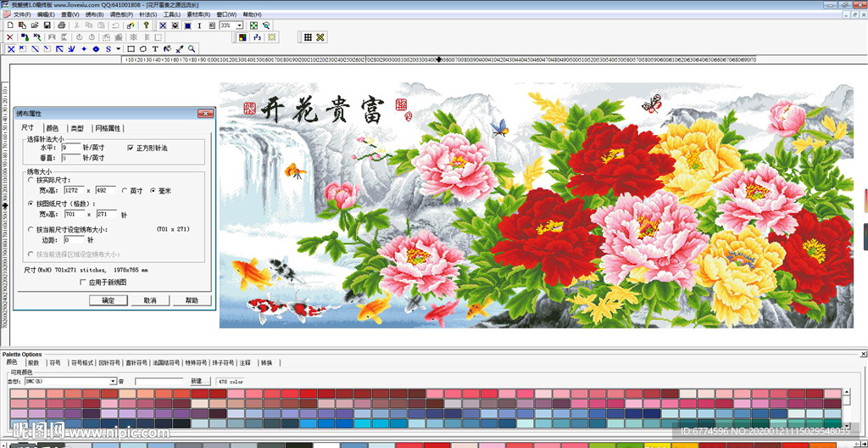This screenshot has width=868, height=448.
Task: Click the four-color palette squares icon
Action: [x=243, y=37]
